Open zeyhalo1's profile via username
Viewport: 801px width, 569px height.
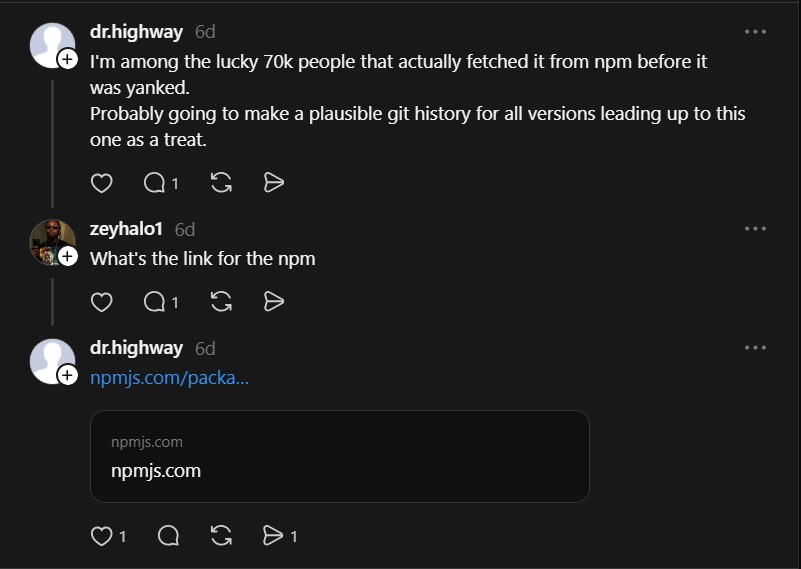point(126,229)
